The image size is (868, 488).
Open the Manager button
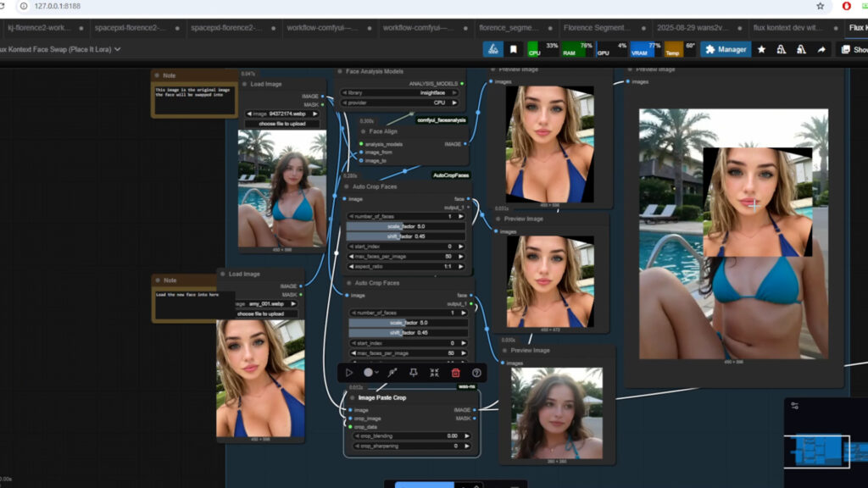coord(725,50)
